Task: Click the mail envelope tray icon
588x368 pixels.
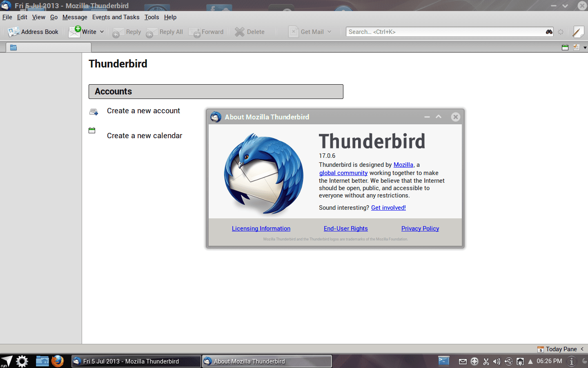Action: tap(463, 361)
